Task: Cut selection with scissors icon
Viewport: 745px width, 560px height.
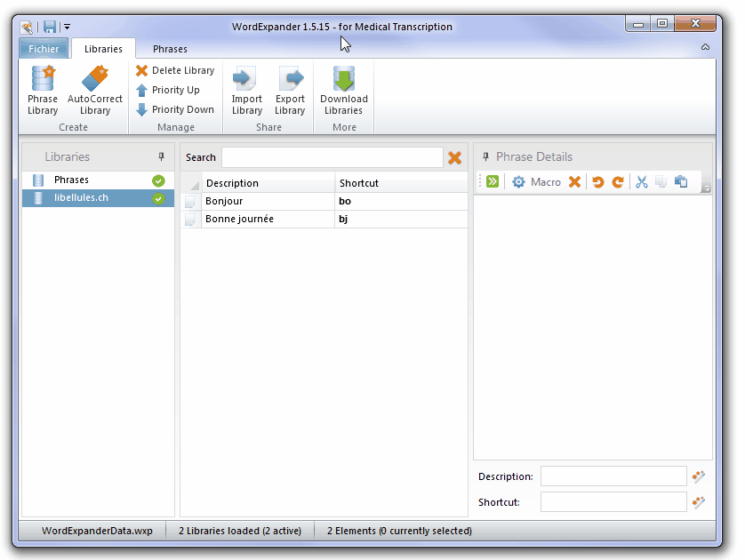Action: (642, 182)
